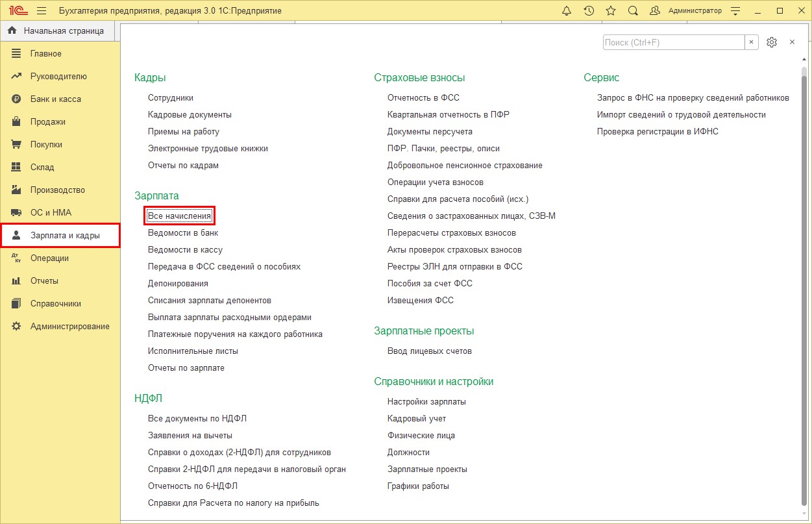812x524 pixels.
Task: Open service settings lines icon in title bar
Action: tap(735, 11)
